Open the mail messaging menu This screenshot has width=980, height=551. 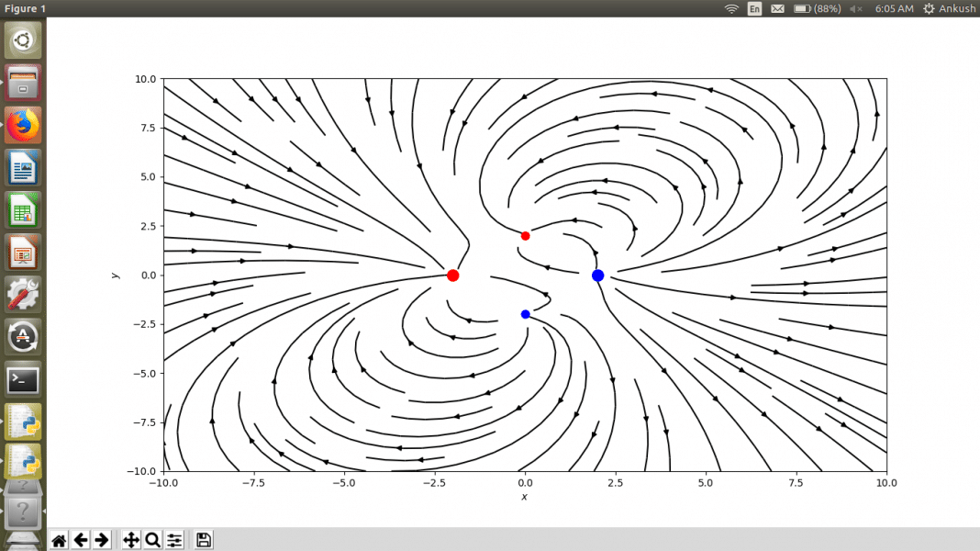[x=777, y=8]
